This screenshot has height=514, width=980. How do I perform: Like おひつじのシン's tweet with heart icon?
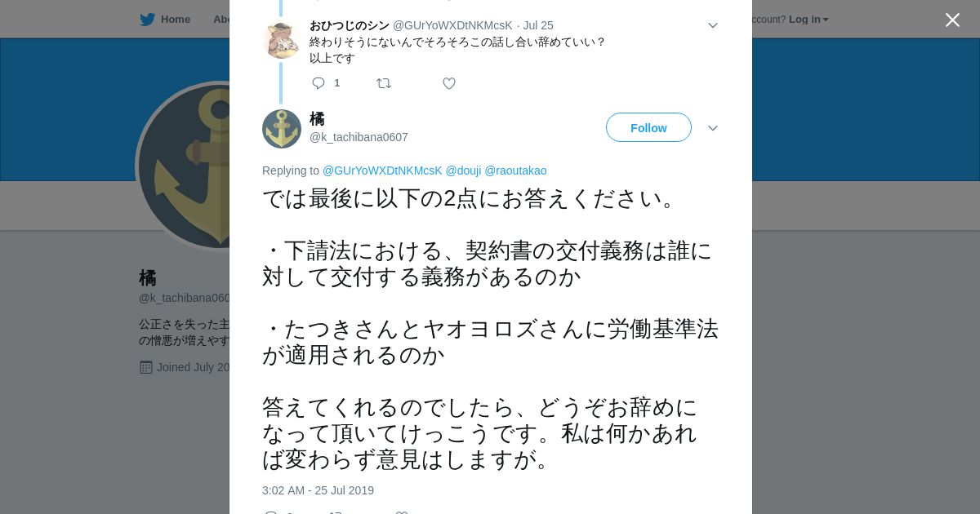pos(449,83)
